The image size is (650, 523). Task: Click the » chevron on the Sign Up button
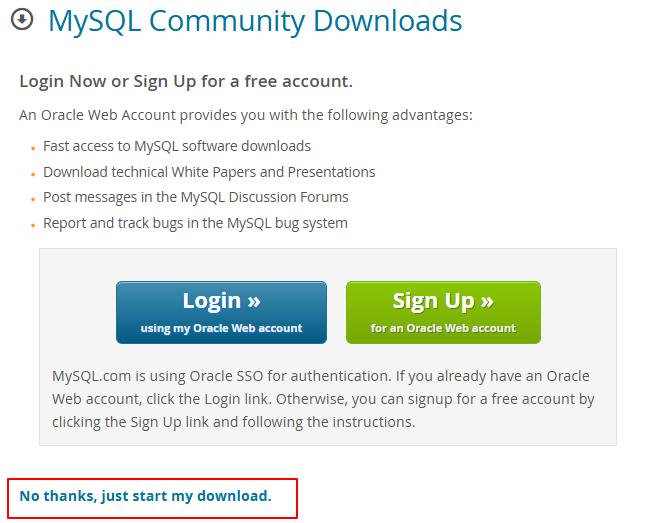[486, 301]
